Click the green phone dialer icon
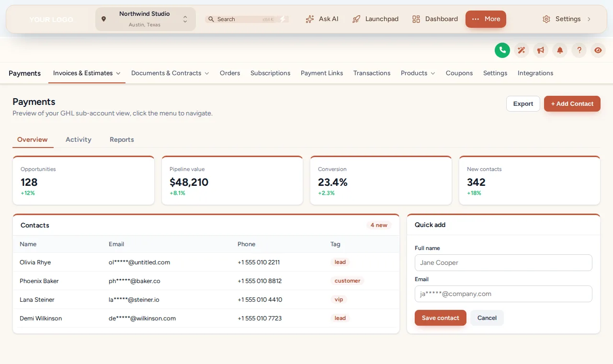613x364 pixels. point(502,50)
